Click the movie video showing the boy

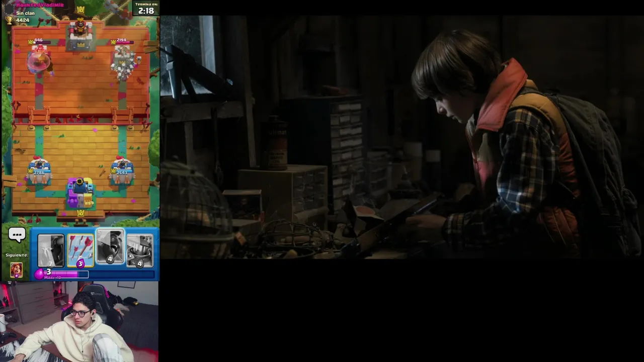[402, 137]
